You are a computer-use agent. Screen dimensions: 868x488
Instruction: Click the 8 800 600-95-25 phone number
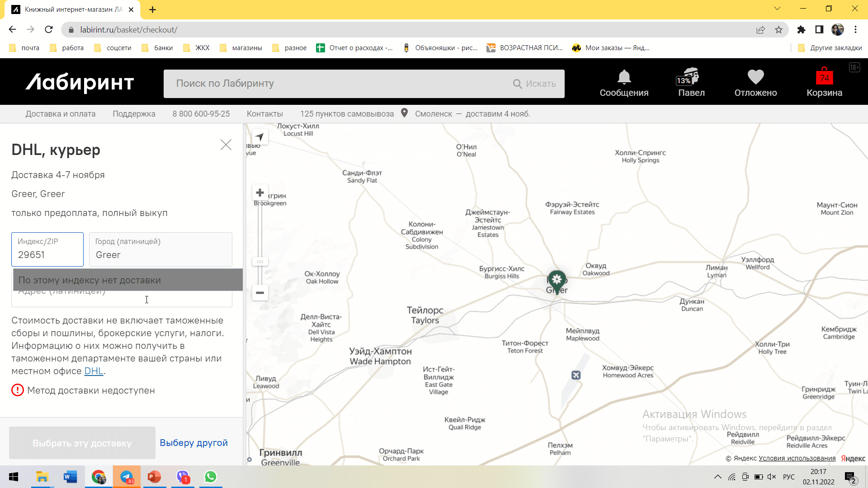pos(201,114)
